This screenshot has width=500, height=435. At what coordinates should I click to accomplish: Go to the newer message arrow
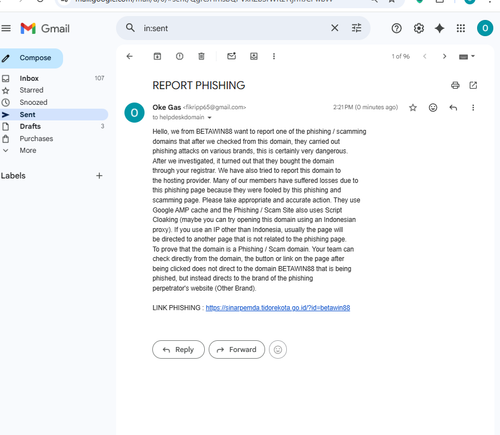click(425, 56)
